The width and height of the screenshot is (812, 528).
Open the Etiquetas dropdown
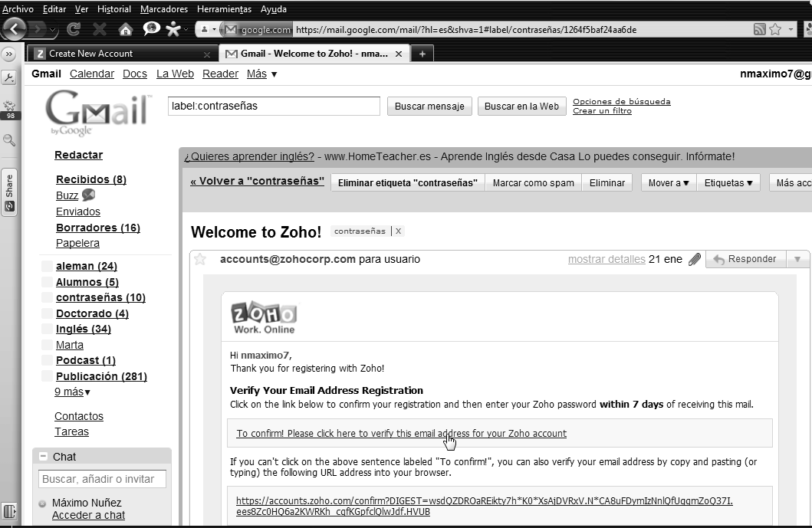coord(728,183)
